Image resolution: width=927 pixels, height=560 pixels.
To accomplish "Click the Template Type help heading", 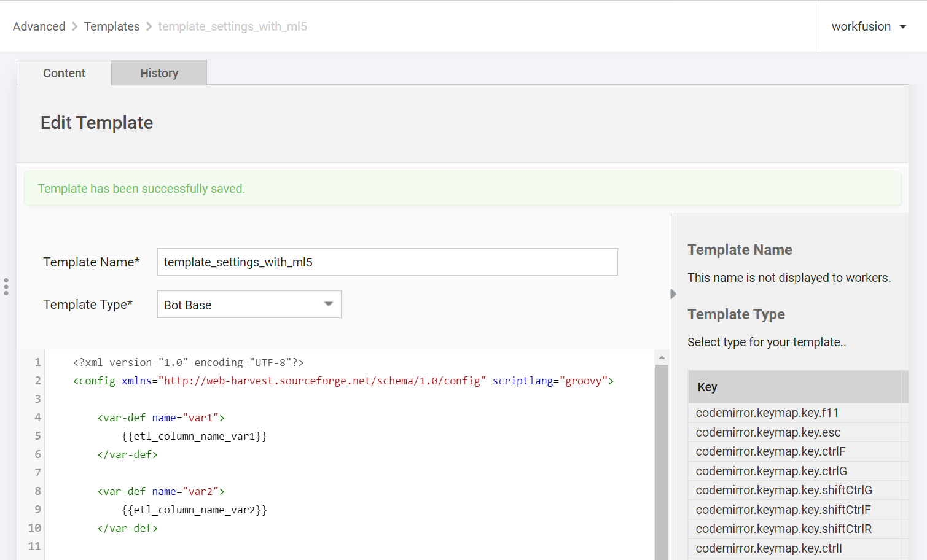I will click(736, 314).
